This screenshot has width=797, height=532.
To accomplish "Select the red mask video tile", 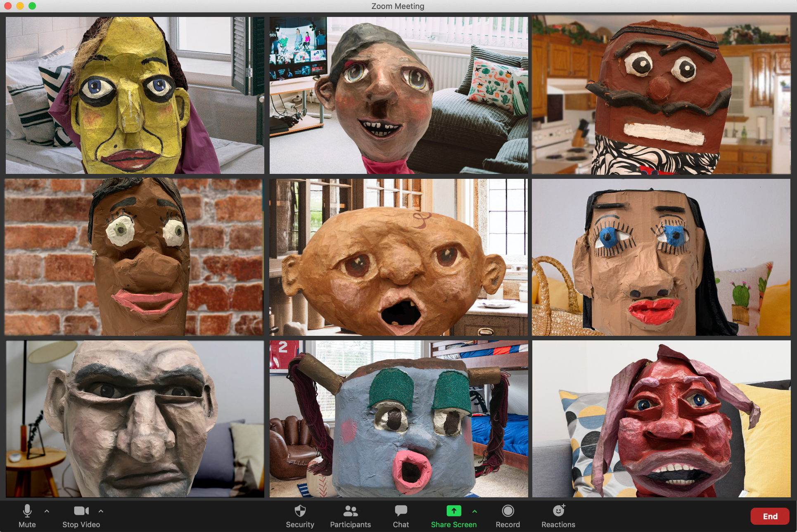I will point(661,419).
